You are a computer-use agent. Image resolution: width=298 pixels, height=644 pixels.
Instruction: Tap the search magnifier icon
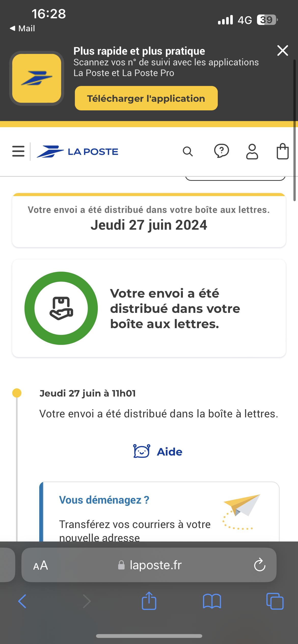coord(188,151)
